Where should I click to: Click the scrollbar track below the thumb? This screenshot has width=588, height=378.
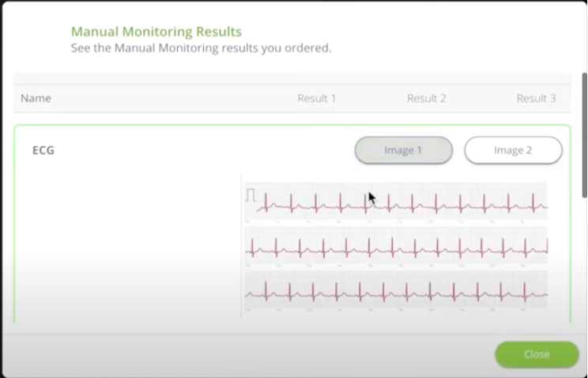click(584, 263)
